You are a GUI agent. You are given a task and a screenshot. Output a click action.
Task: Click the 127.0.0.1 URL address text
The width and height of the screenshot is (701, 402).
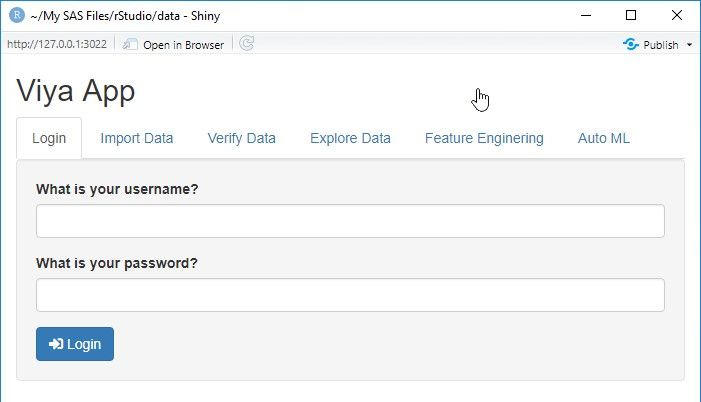(x=57, y=45)
